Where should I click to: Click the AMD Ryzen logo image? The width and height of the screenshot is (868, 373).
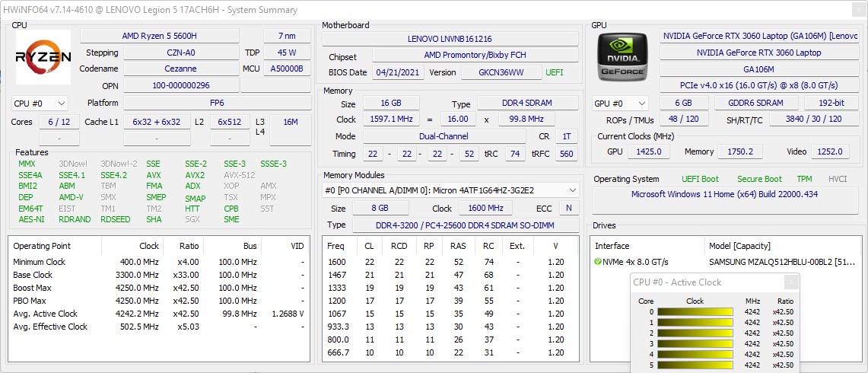click(43, 57)
